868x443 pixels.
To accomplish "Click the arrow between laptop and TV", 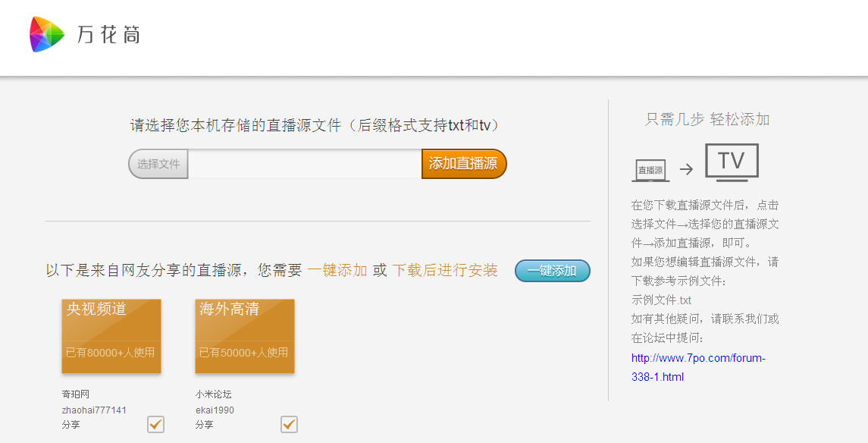I will pos(686,169).
